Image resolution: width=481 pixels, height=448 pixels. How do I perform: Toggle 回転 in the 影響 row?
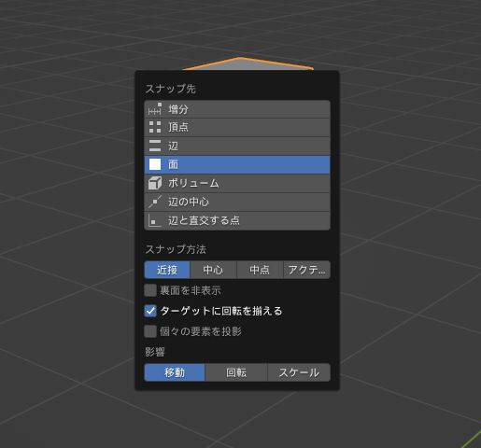[236, 372]
